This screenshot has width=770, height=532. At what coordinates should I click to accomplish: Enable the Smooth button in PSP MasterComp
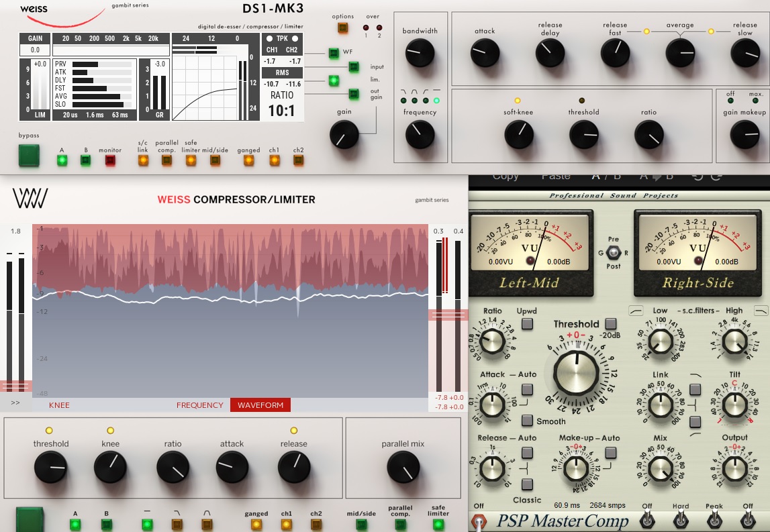click(x=527, y=420)
